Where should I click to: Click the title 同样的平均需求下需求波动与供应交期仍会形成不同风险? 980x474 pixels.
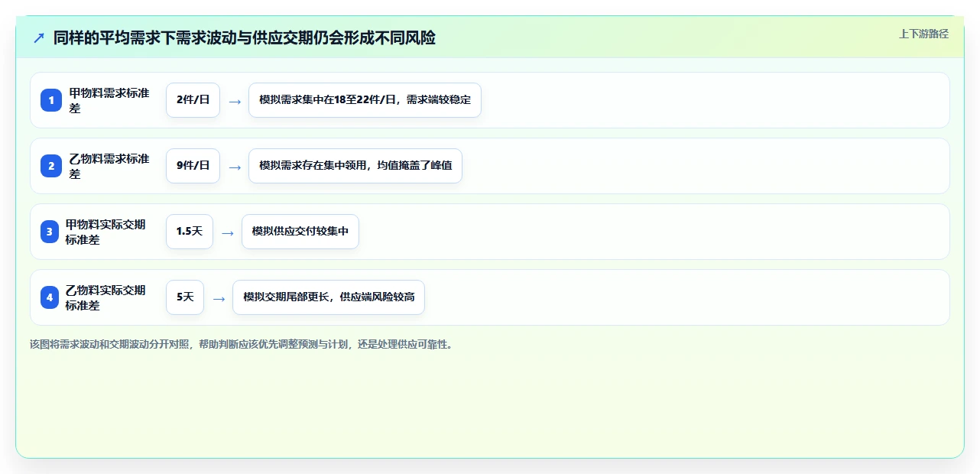pos(245,37)
